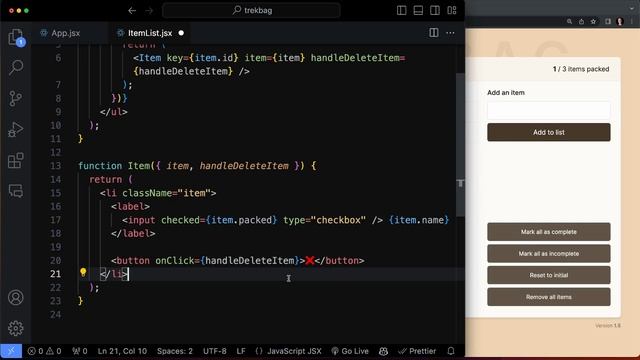Click the Prettier status bar item
The height and width of the screenshot is (360, 640).
417,351
